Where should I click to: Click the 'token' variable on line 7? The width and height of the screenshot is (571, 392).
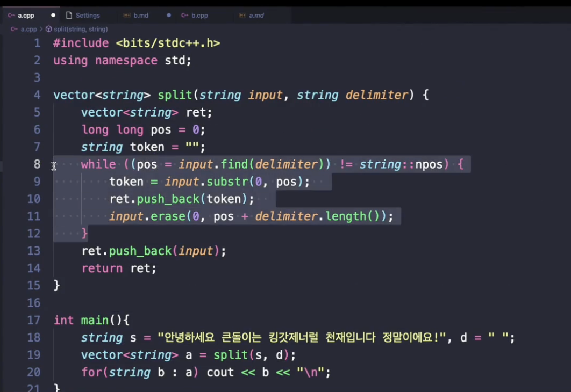[x=147, y=147]
